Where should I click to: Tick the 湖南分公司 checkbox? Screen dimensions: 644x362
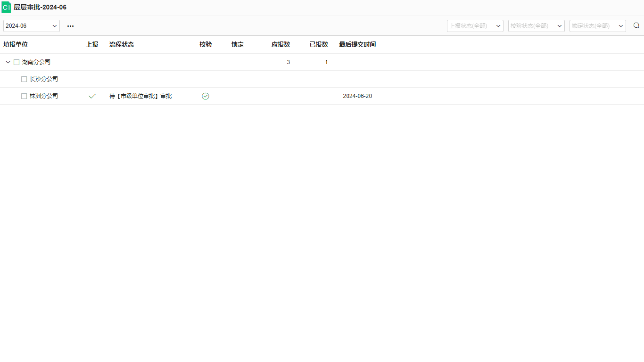17,62
